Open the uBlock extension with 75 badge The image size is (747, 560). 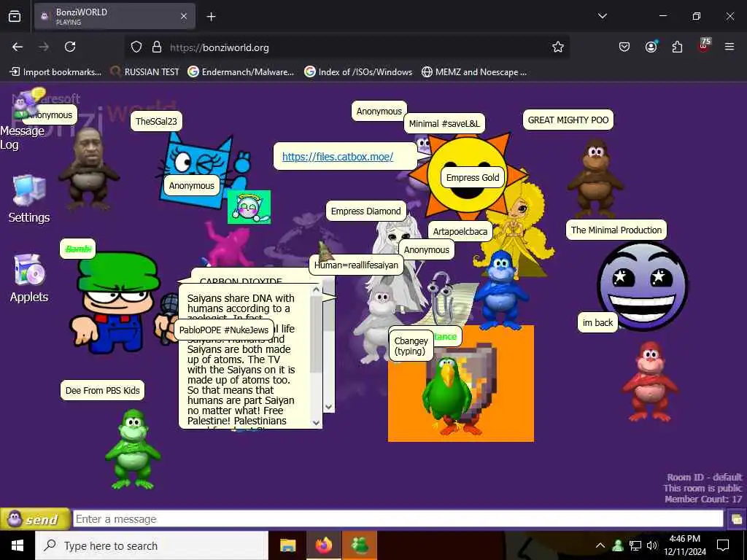tap(704, 46)
